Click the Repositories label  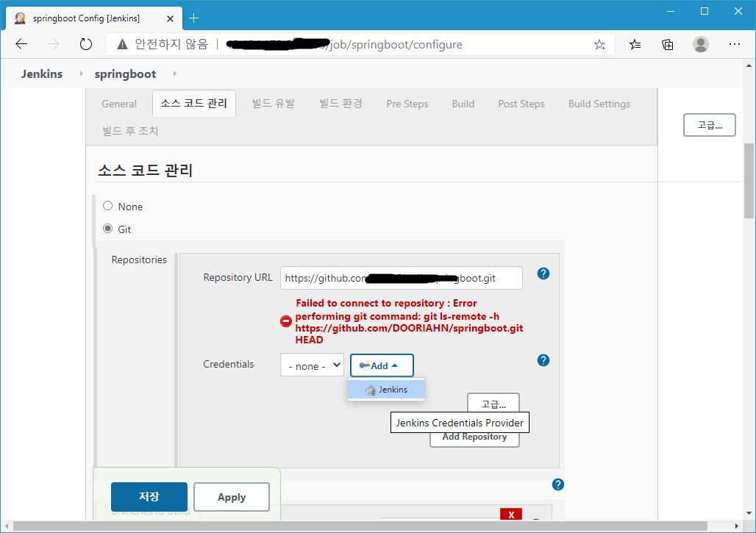point(139,260)
